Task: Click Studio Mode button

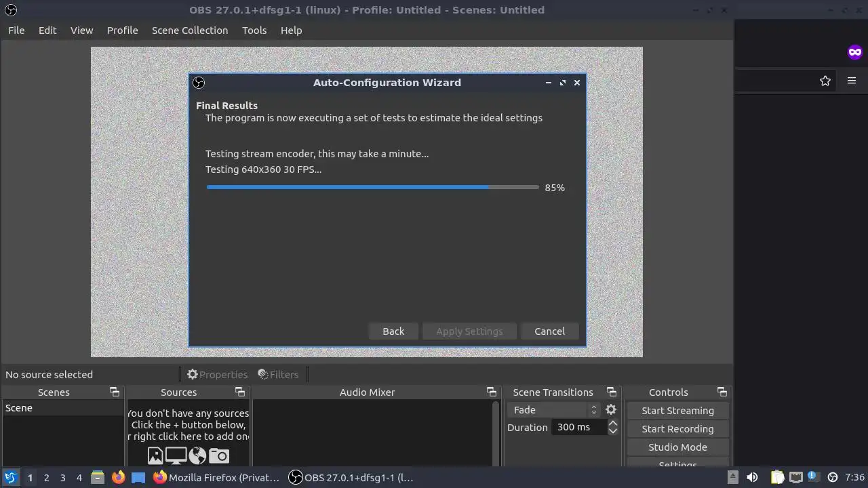Action: (677, 447)
